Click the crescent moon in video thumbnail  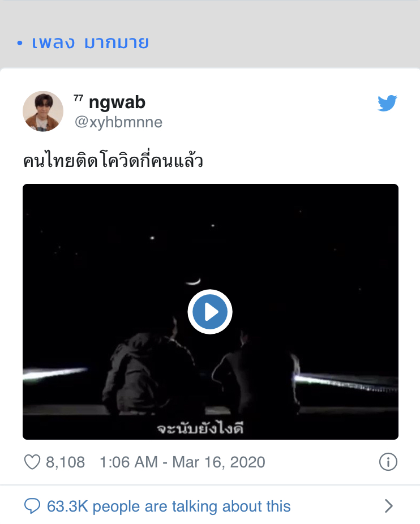click(193, 282)
